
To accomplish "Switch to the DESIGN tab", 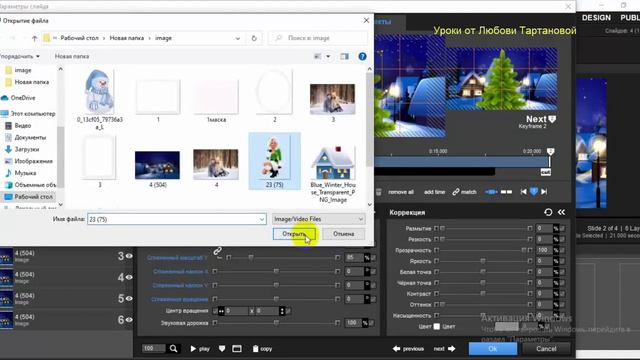I will tap(596, 18).
